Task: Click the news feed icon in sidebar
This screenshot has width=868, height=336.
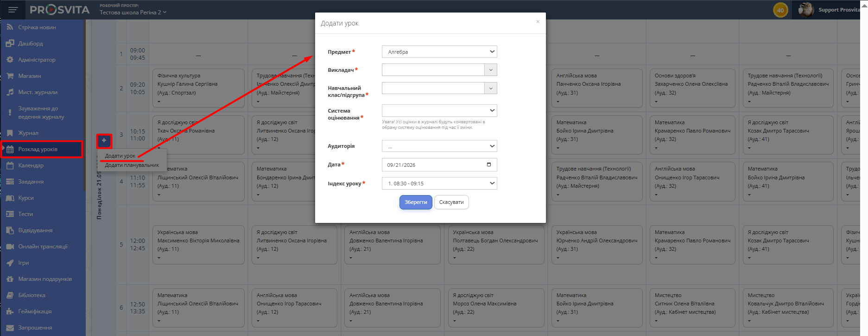Action: point(10,27)
